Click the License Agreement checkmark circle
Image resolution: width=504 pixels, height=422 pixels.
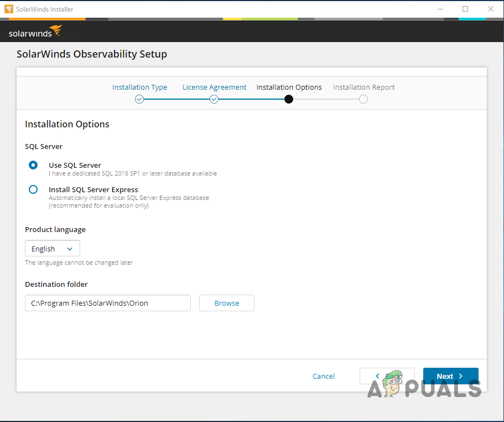pyautogui.click(x=214, y=99)
